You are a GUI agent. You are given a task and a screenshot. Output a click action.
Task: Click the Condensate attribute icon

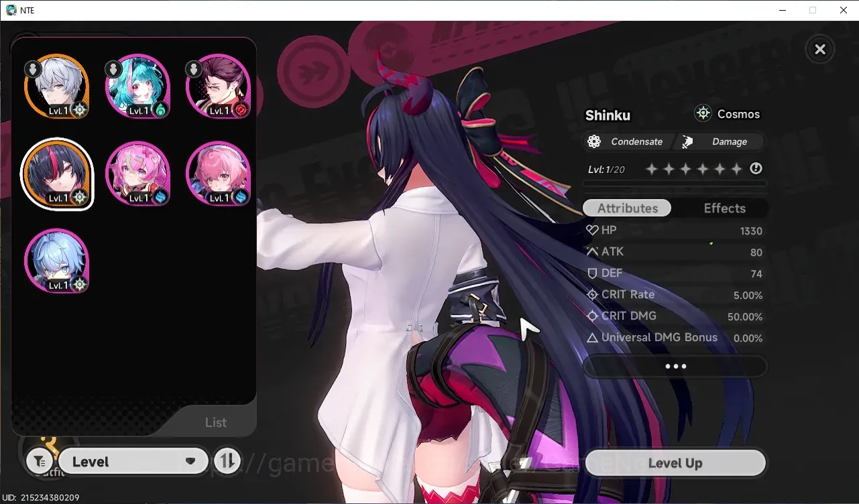coord(593,141)
